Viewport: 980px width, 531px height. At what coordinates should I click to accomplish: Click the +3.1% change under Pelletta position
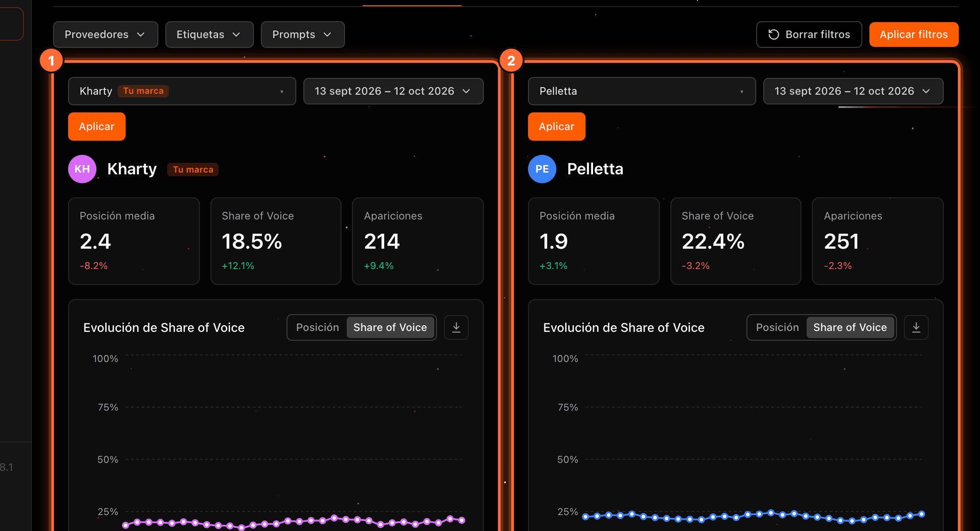(x=554, y=266)
